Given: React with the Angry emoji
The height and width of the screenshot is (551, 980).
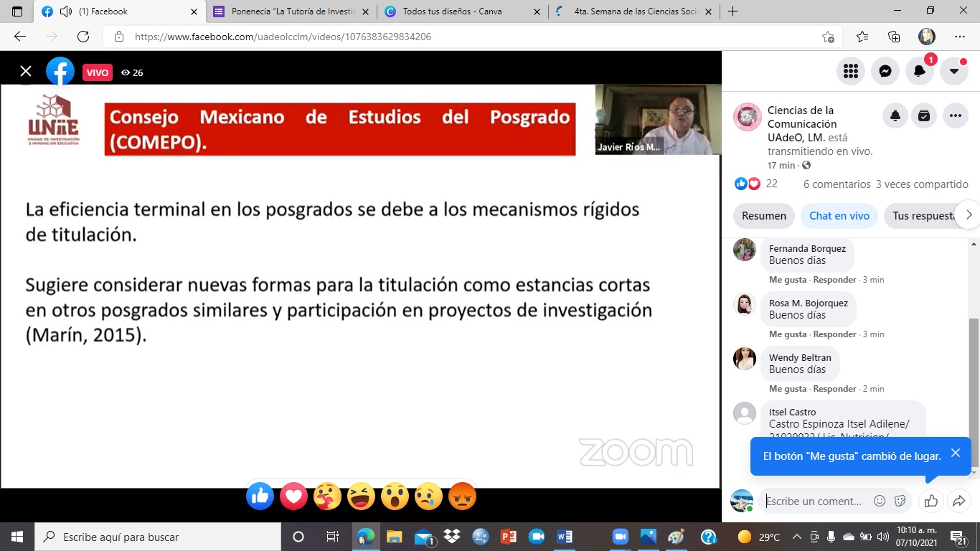Looking at the screenshot, I should click(x=462, y=496).
